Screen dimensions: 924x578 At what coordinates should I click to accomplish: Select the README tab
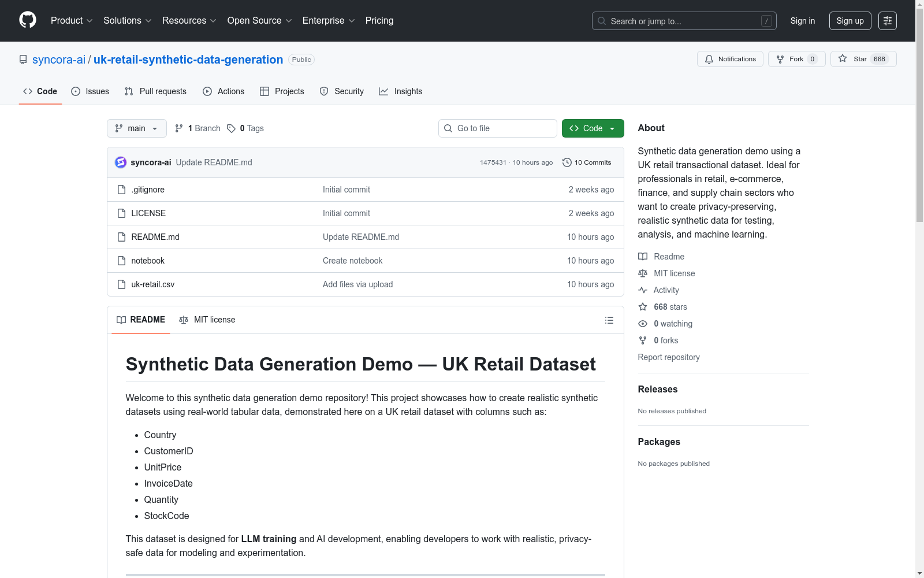141,320
